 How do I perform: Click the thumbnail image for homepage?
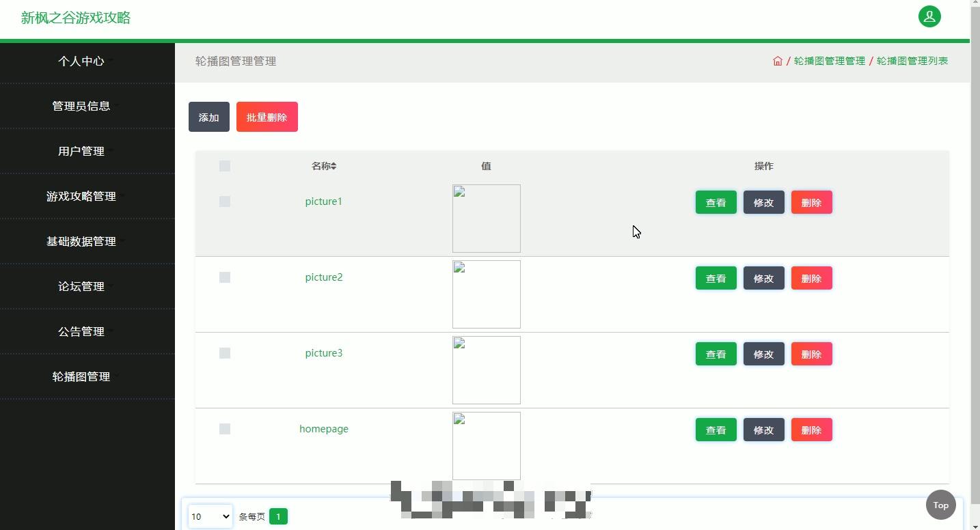click(486, 445)
